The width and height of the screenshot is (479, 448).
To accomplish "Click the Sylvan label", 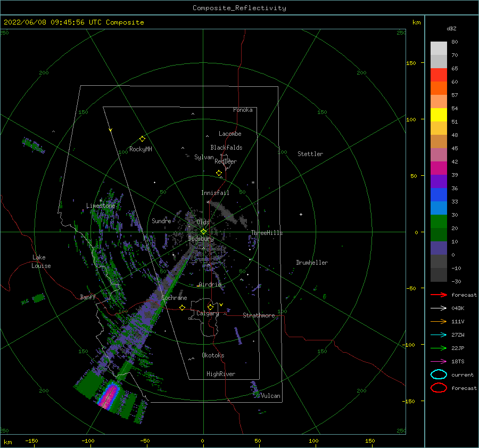I will [x=204, y=157].
